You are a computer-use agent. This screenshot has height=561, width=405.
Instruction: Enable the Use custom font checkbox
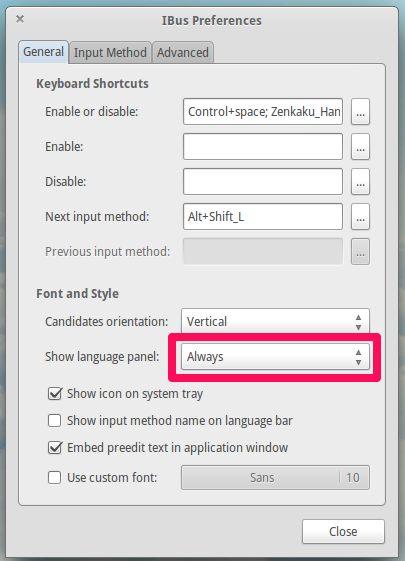click(x=55, y=478)
